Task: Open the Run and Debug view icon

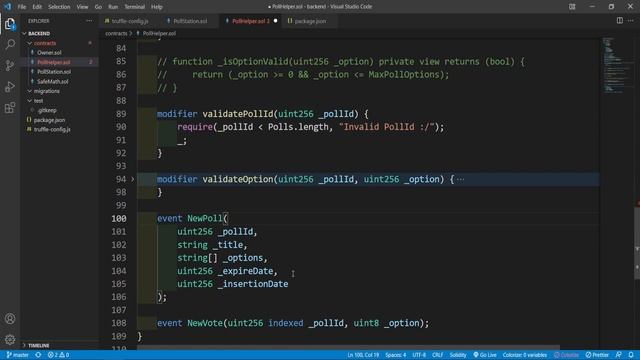Action: 10,87
